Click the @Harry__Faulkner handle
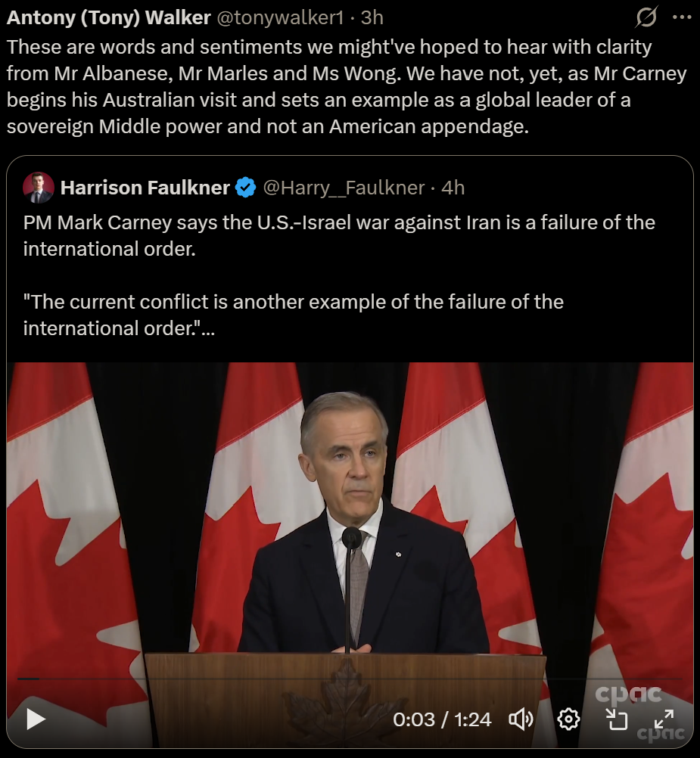 click(x=344, y=187)
